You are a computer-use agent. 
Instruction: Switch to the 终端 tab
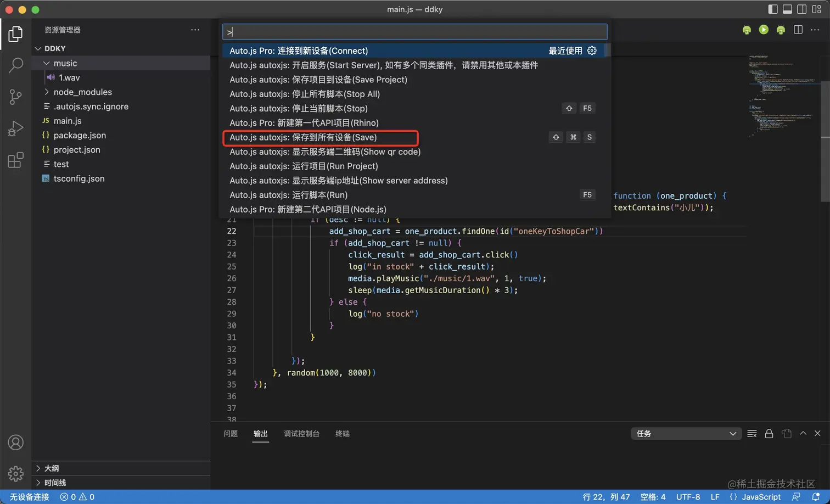click(343, 434)
